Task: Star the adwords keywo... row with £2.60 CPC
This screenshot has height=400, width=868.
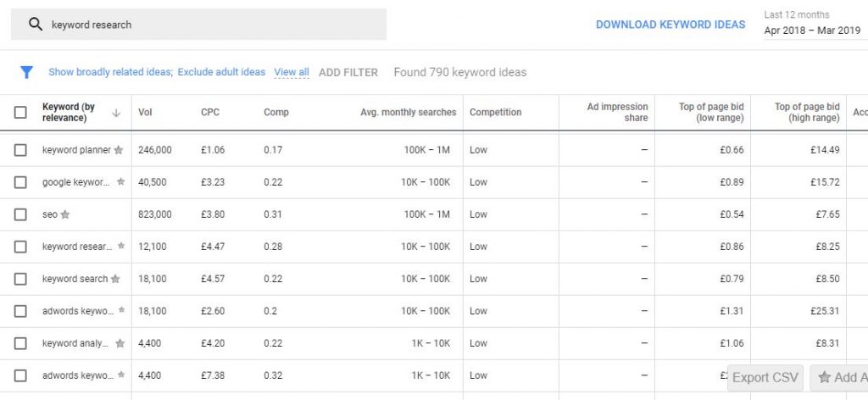Action: click(121, 310)
